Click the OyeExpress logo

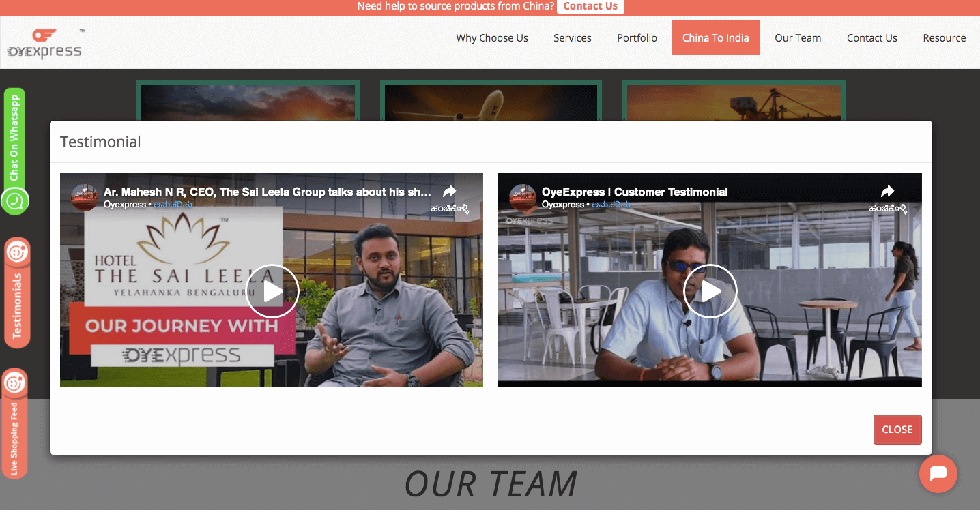tap(45, 43)
